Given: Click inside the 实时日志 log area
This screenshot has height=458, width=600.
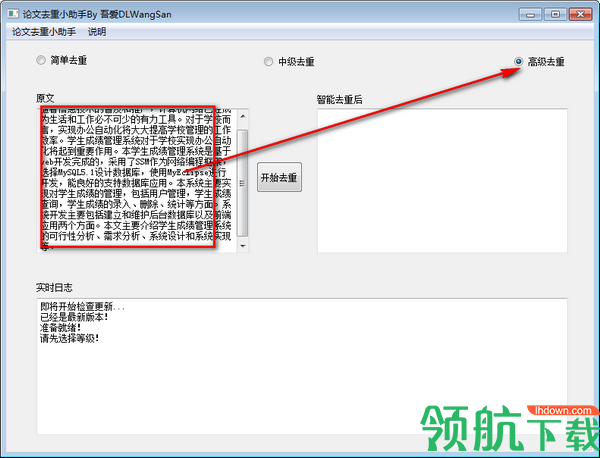Looking at the screenshot, I should 302,366.
